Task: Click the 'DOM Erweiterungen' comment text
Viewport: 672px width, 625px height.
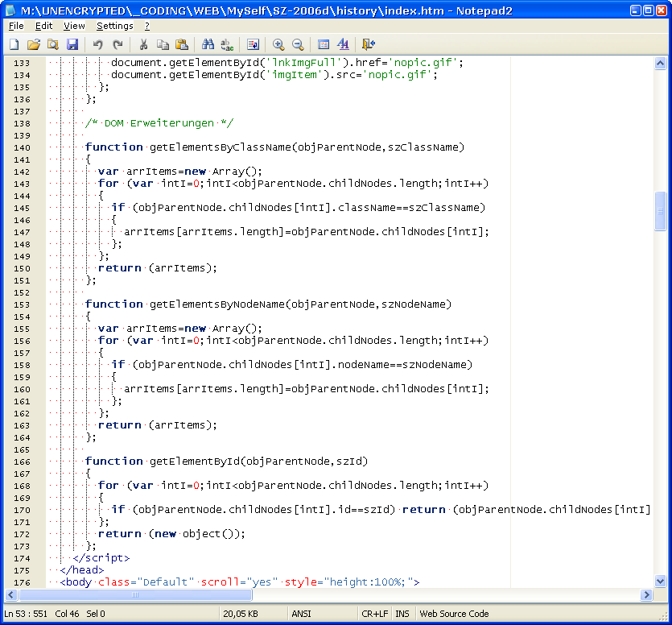Action: 159,123
